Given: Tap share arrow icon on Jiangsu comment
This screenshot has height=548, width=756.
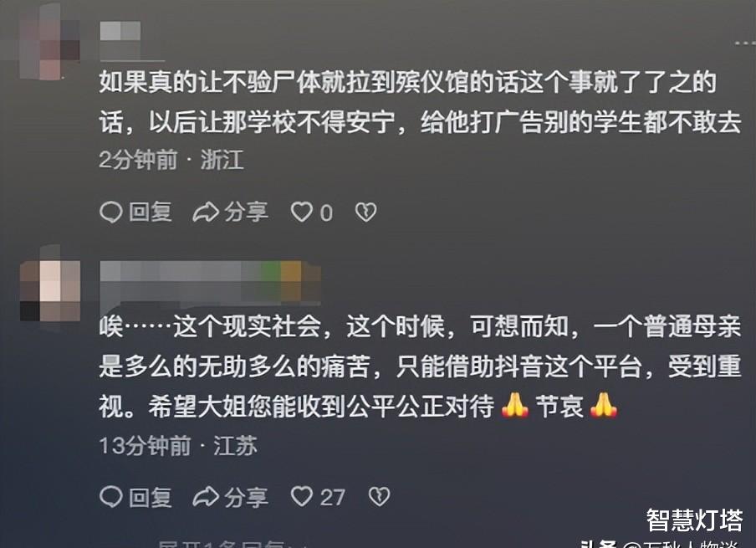Looking at the screenshot, I should [206, 497].
